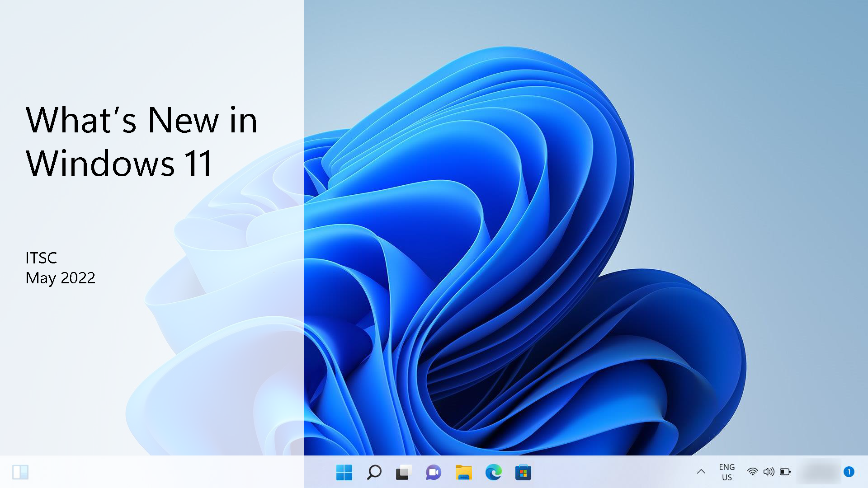Open the Widgets panel icon
Screen dimensions: 868x488
click(20, 472)
